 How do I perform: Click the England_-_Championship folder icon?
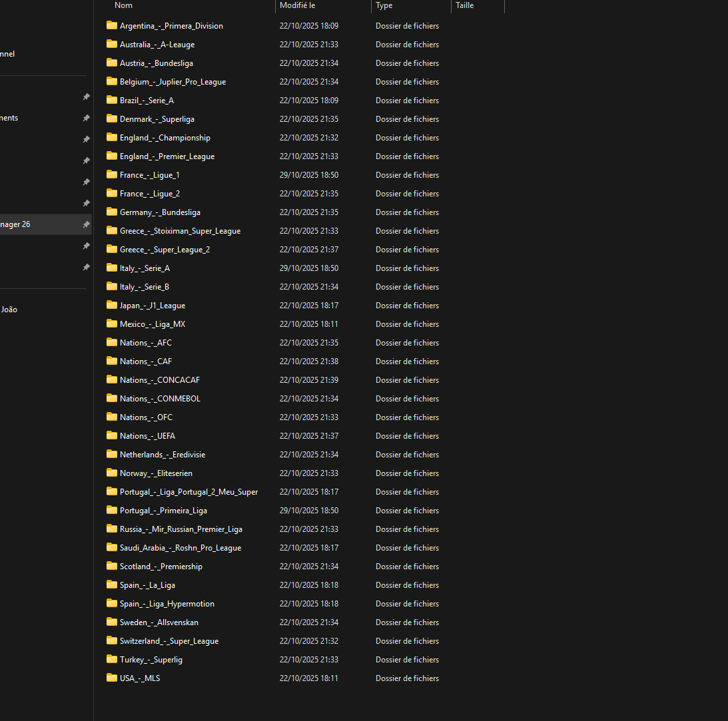(111, 137)
